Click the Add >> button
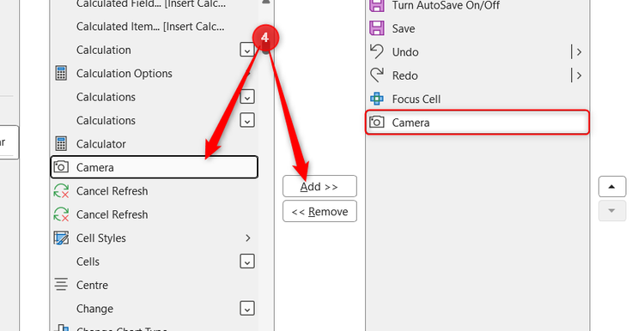This screenshot has height=331, width=644. click(319, 186)
